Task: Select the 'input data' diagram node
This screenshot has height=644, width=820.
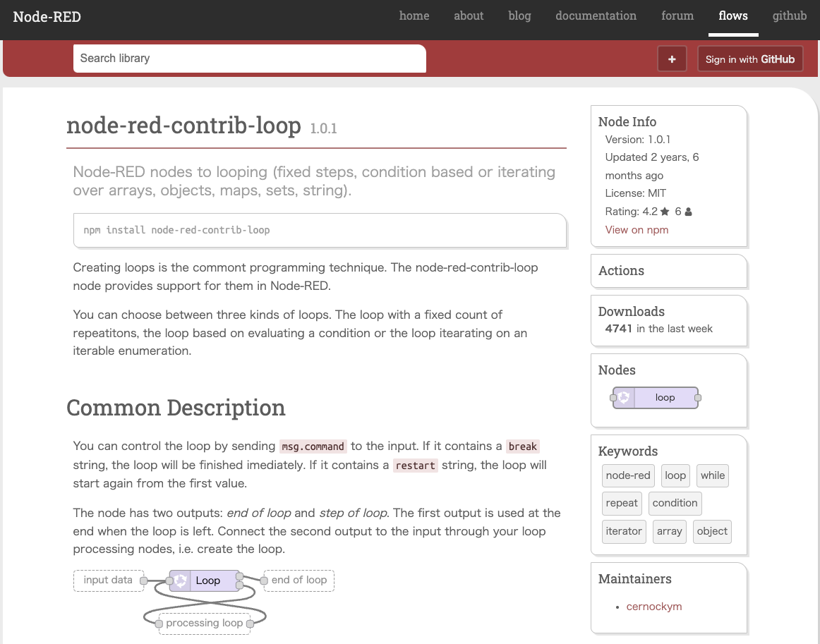Action: pos(108,581)
